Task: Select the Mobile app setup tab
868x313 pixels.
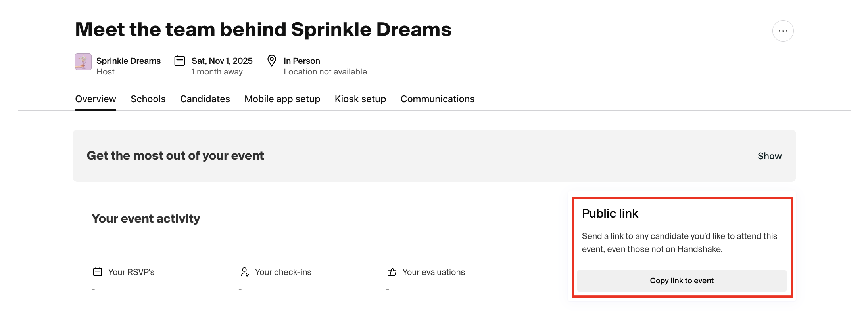Action: point(282,99)
